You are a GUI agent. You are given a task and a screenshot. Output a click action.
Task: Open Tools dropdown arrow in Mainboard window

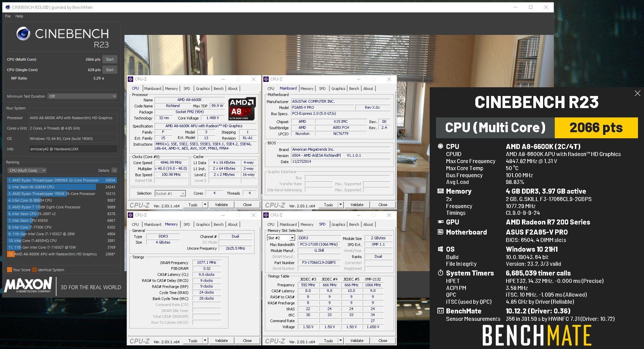pos(340,205)
